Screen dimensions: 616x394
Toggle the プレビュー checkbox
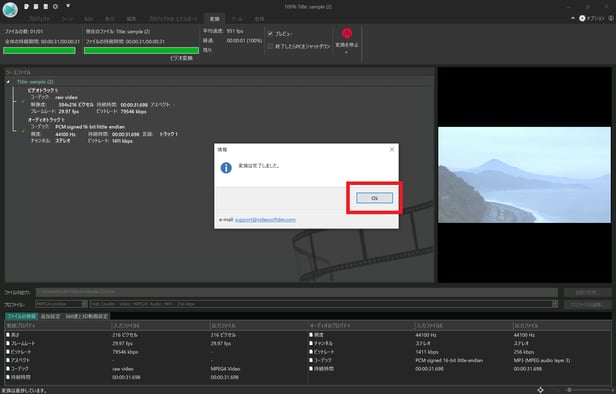pyautogui.click(x=270, y=34)
